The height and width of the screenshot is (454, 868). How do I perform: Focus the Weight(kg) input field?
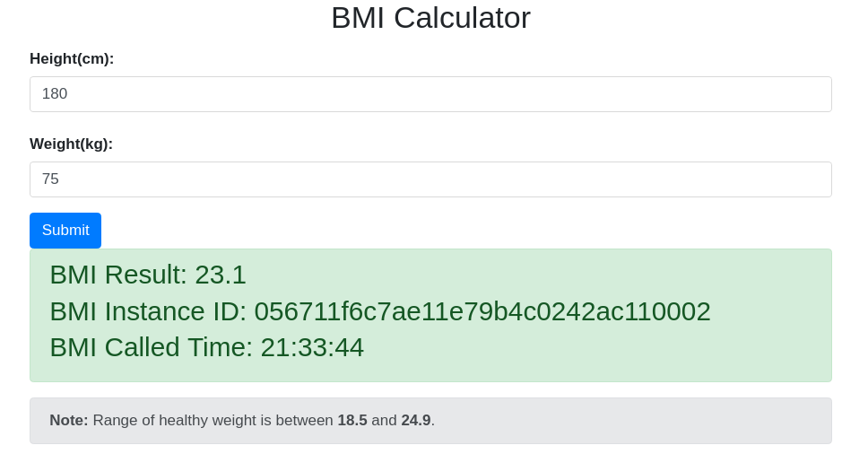[430, 179]
